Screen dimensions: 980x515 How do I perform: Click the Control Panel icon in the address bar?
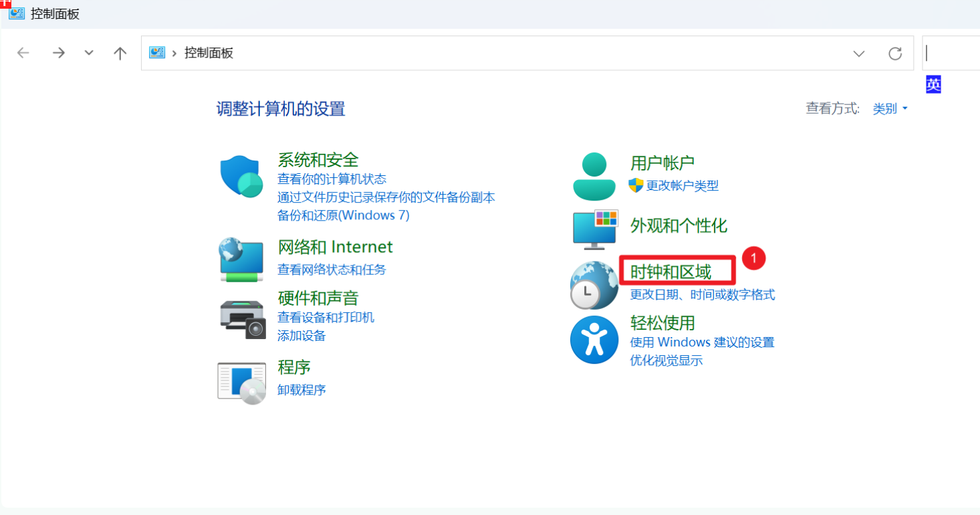coord(156,53)
